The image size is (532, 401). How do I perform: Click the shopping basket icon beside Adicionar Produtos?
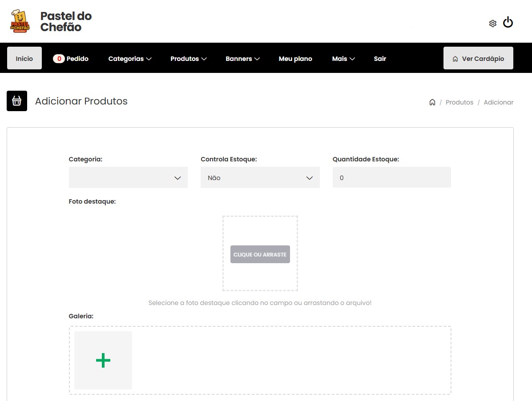tap(16, 101)
